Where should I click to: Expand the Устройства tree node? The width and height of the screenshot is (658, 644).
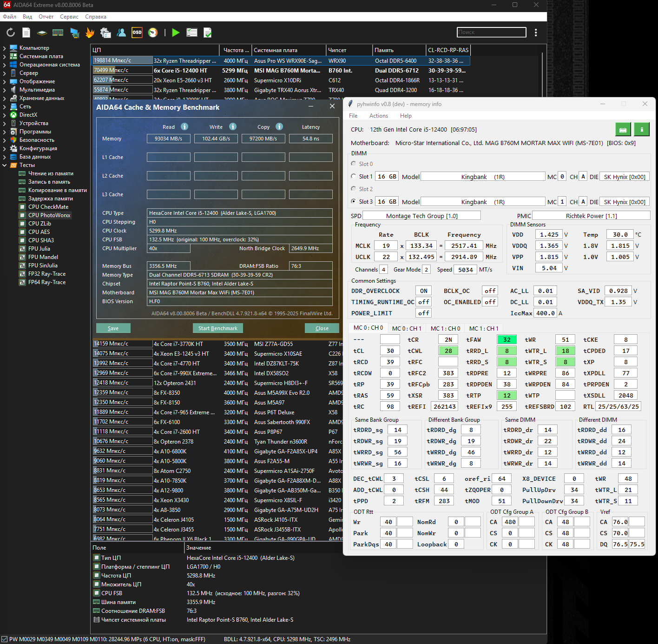(5, 123)
